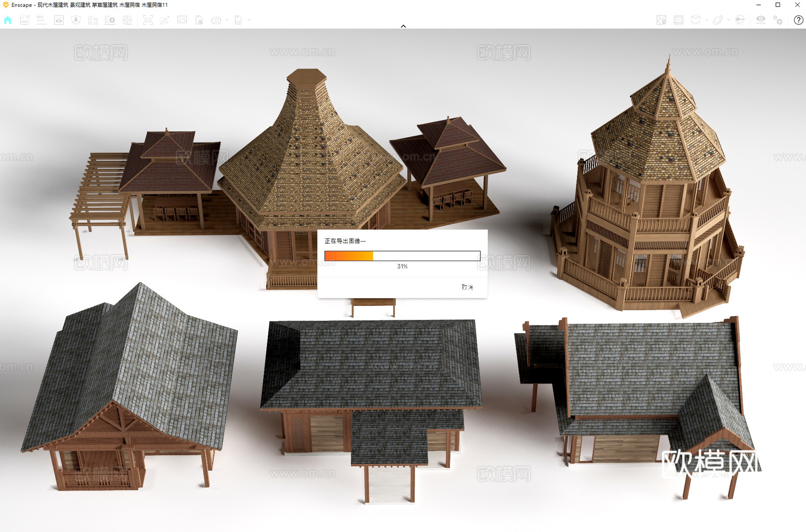Open visual settings eye-slider icon
Viewport: 806px width, 532px height.
point(761,20)
